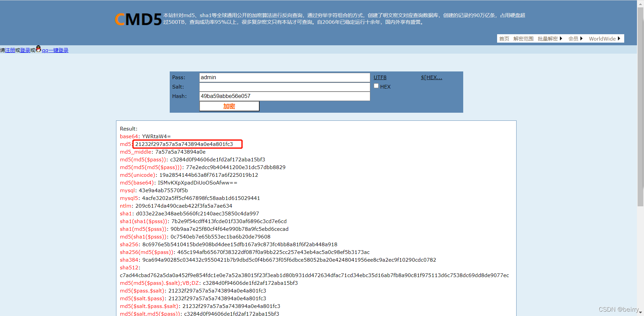Select the sha1 hash d033e22ae348...

click(197, 214)
